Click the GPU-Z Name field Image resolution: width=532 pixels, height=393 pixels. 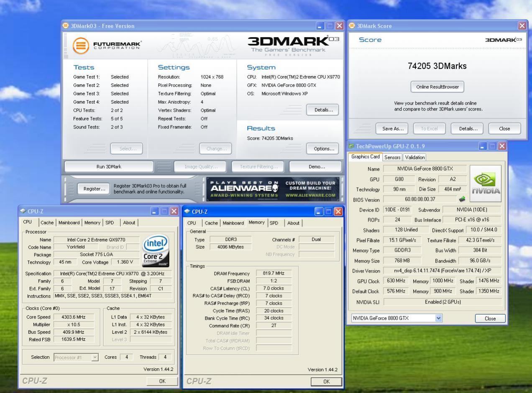(x=425, y=169)
